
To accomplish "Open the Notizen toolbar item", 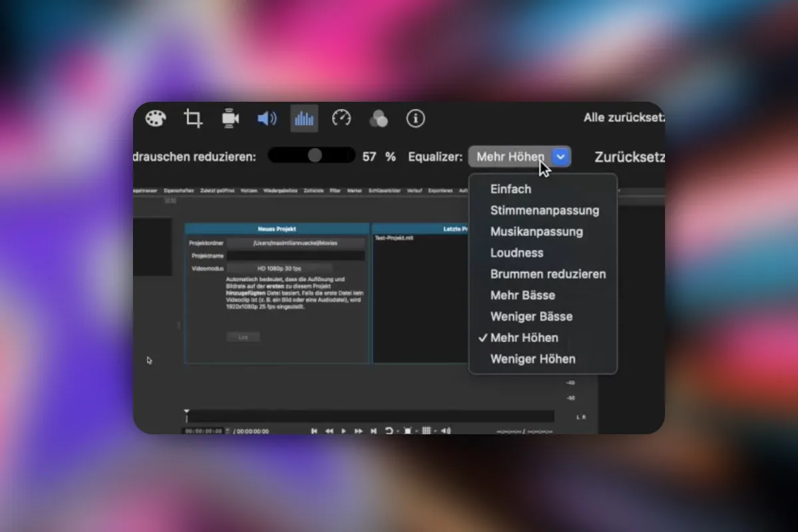I will 249,191.
